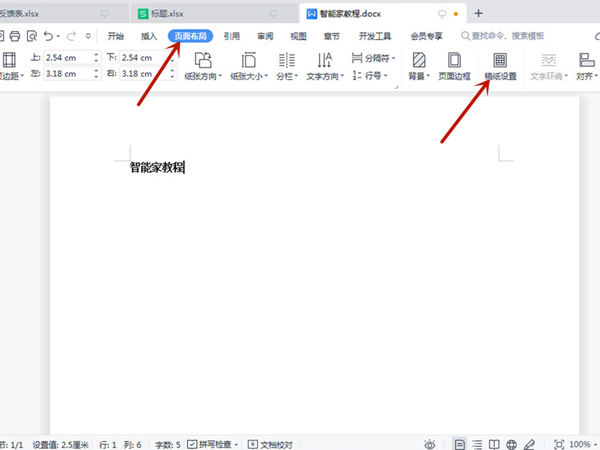Screen dimensions: 600x450
Task: Click the paper orientation (纸张方向) icon
Action: [203, 60]
